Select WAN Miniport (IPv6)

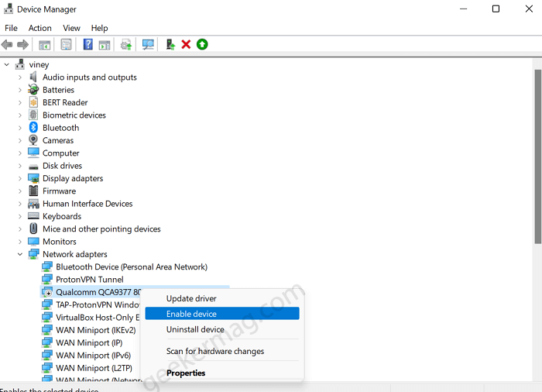click(94, 355)
